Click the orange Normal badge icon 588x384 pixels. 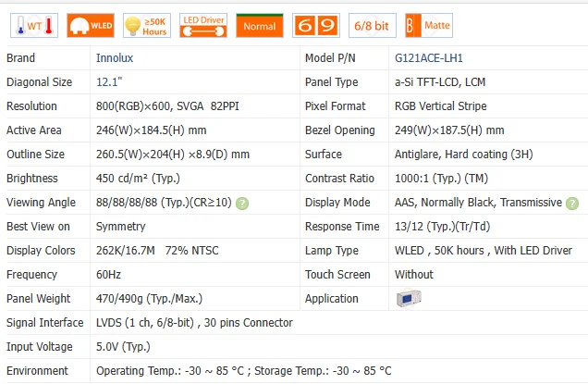(260, 26)
